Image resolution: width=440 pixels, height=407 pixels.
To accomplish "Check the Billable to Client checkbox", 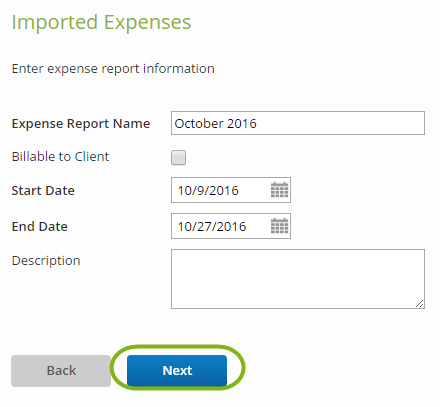I will pos(178,157).
